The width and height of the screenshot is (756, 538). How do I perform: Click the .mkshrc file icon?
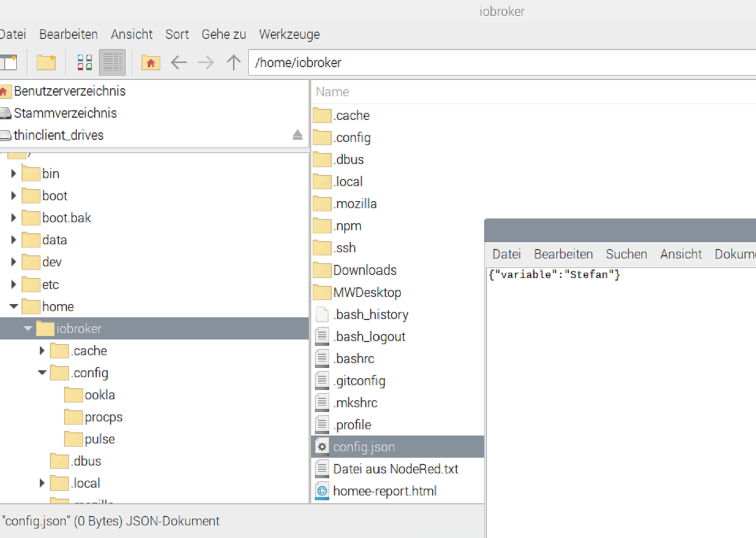click(x=322, y=402)
